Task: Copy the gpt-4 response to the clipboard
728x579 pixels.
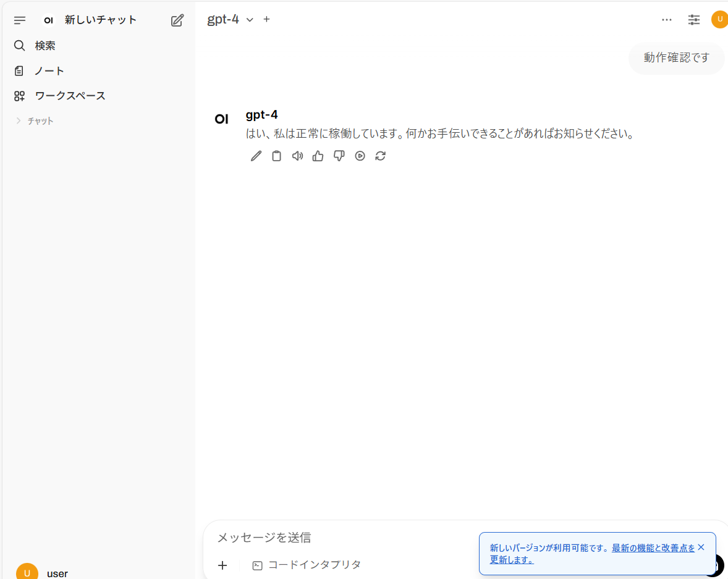Action: (x=277, y=156)
